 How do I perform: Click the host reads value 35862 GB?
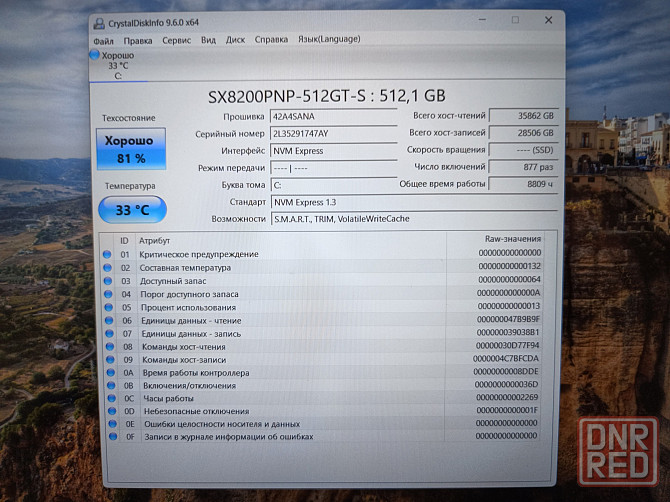pyautogui.click(x=523, y=116)
